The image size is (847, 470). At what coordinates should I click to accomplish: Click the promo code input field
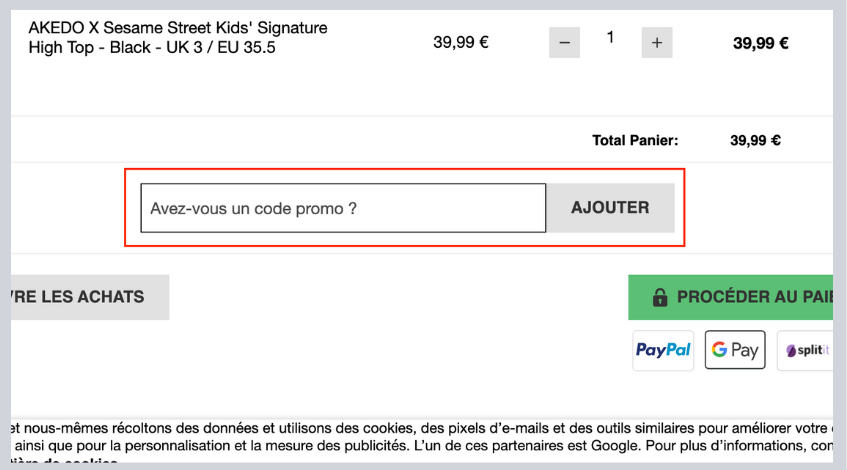[343, 208]
